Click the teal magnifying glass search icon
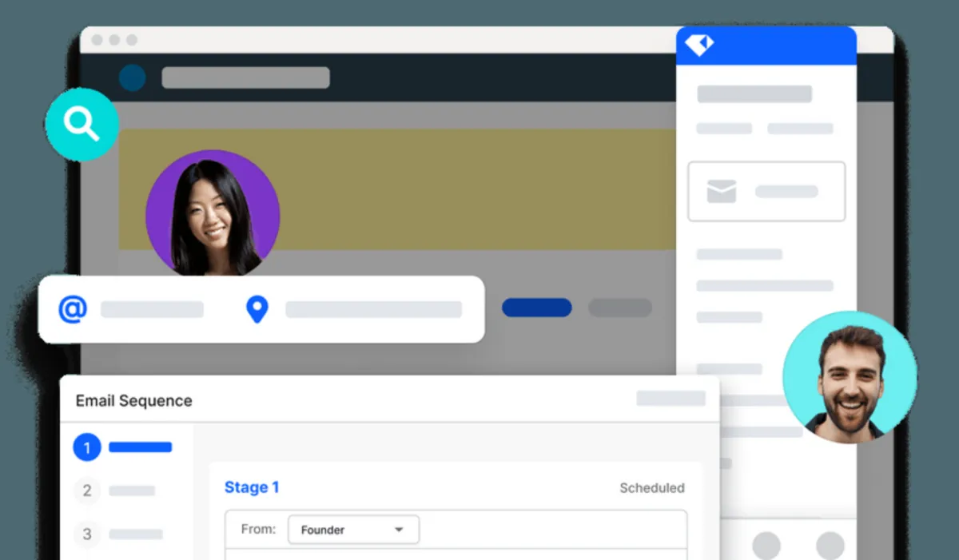The image size is (959, 560). (x=82, y=125)
